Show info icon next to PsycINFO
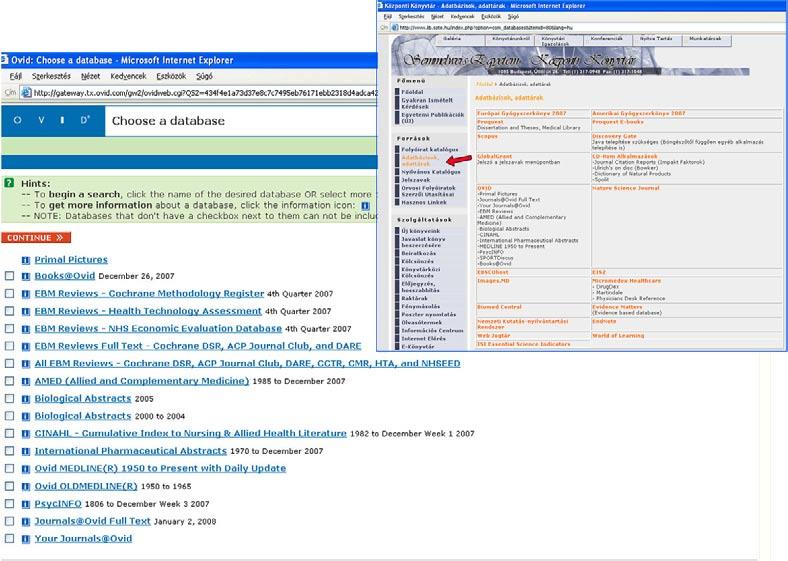 [26, 504]
